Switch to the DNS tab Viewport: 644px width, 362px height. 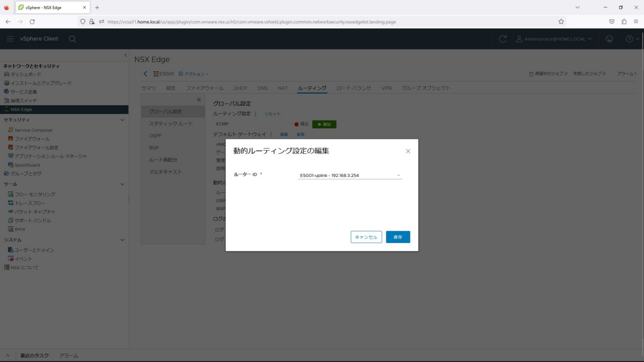[262, 88]
